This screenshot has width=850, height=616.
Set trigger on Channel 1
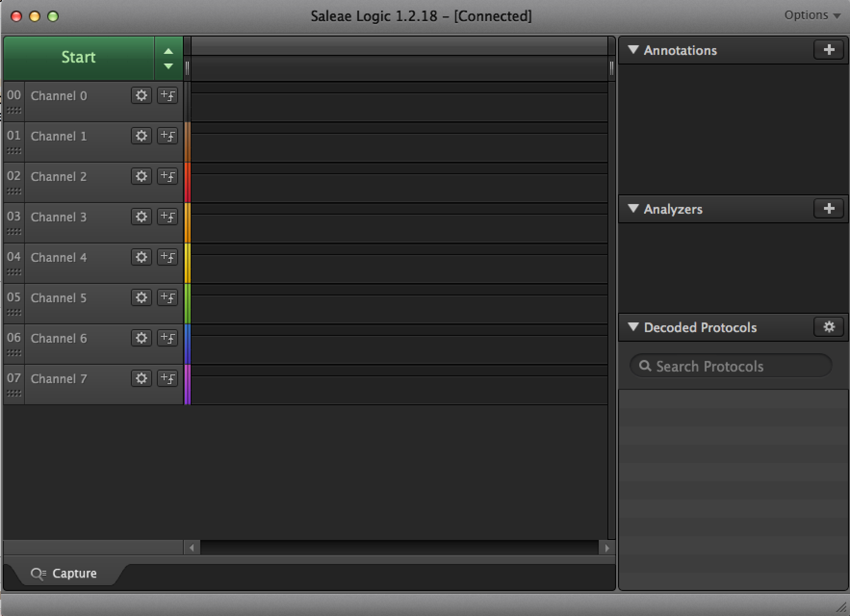(167, 136)
